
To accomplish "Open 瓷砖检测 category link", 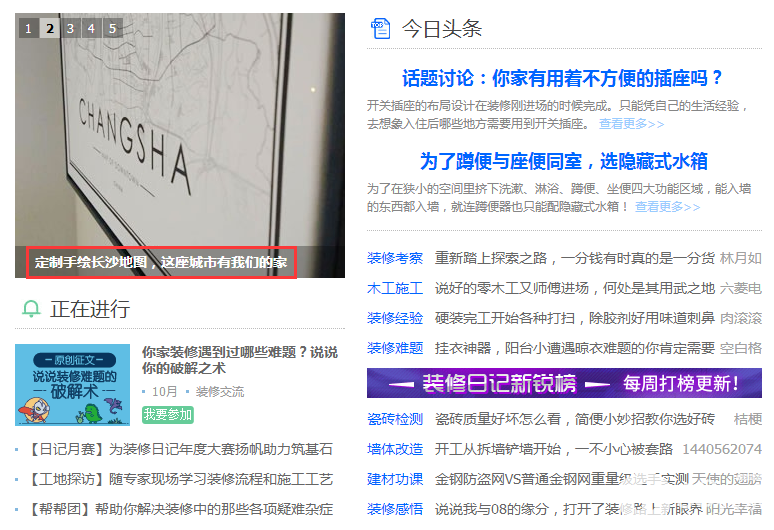I will click(x=395, y=419).
